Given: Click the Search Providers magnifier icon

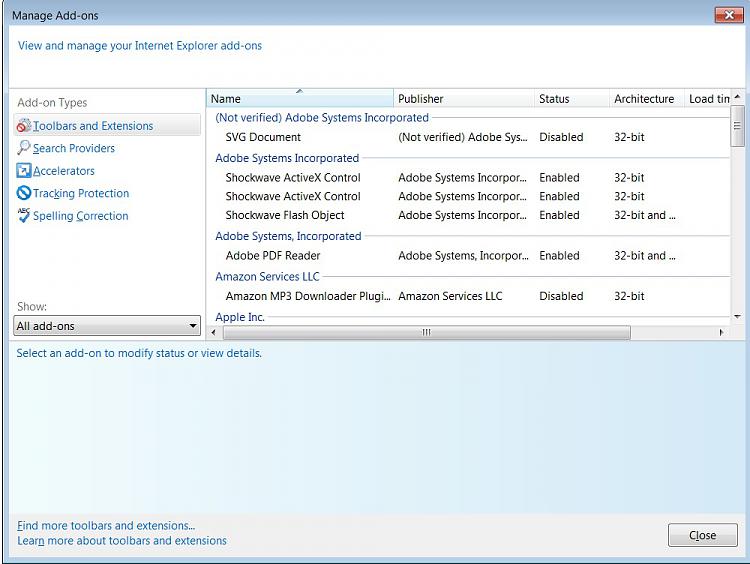Looking at the screenshot, I should click(x=23, y=147).
